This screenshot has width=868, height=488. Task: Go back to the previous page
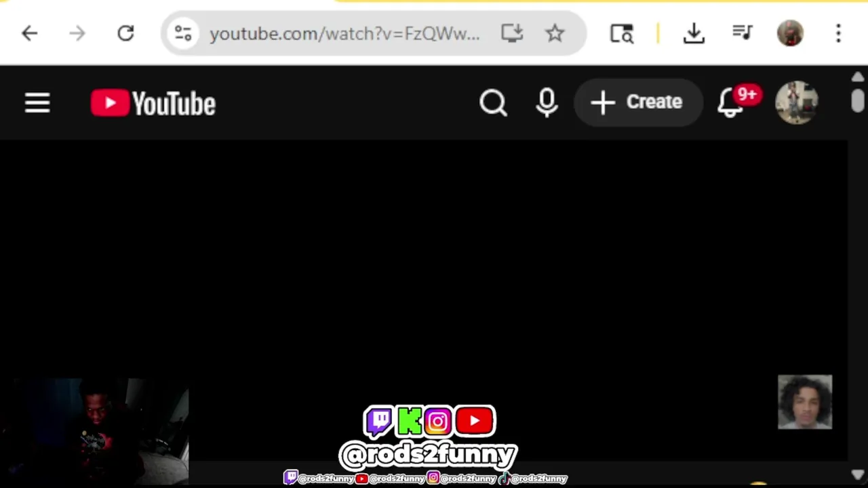29,33
